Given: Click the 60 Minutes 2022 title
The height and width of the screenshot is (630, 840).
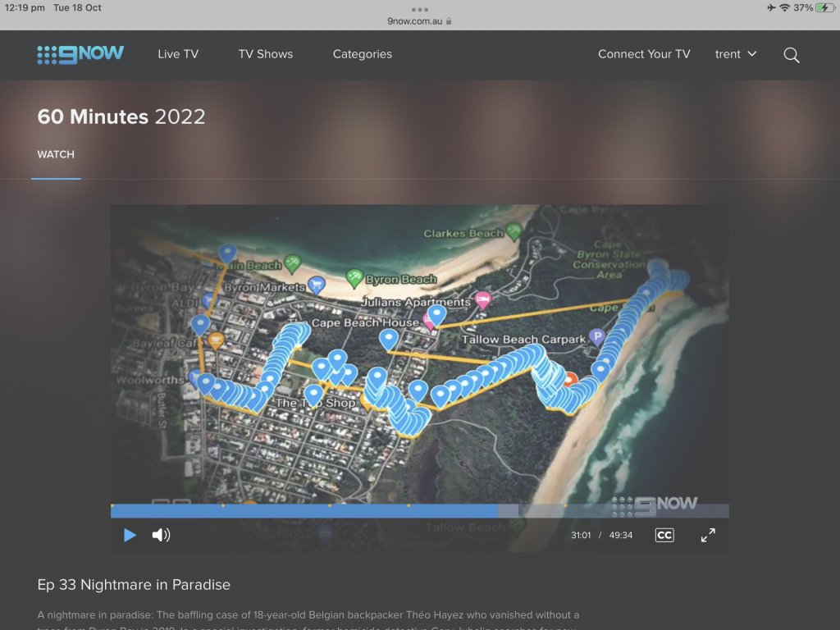Looking at the screenshot, I should (121, 116).
